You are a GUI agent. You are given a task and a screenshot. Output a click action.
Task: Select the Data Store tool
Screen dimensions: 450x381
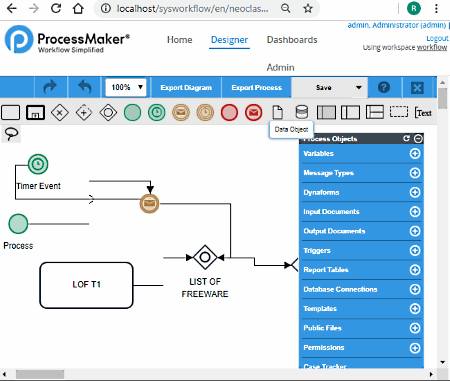tap(302, 112)
